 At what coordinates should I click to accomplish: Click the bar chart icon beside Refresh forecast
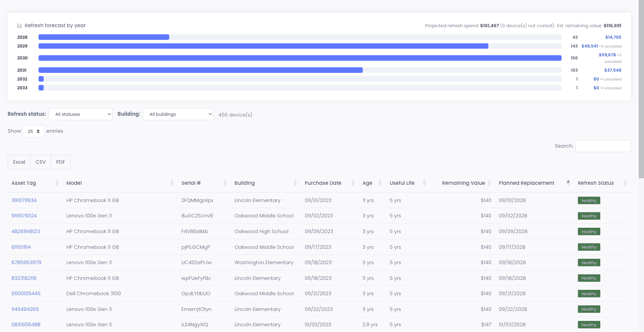click(20, 25)
